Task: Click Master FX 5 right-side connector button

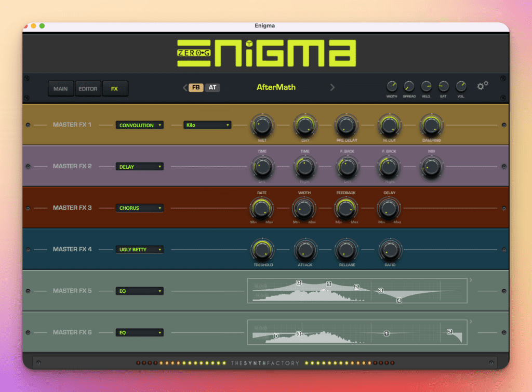Action: [x=504, y=291]
